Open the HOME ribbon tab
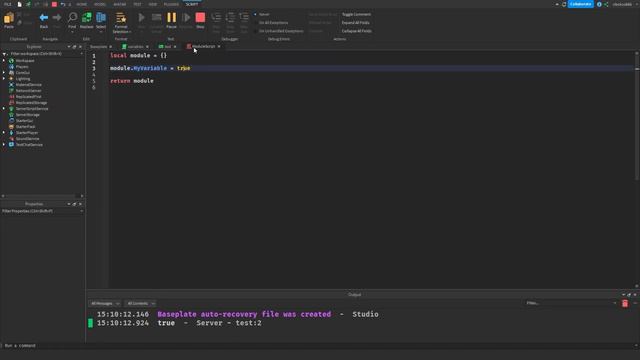This screenshot has width=640, height=360. click(82, 4)
